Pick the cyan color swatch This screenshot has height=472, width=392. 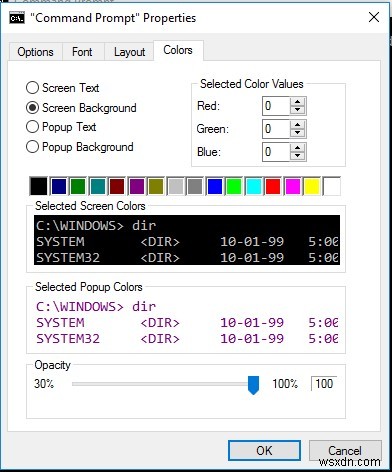(254, 186)
